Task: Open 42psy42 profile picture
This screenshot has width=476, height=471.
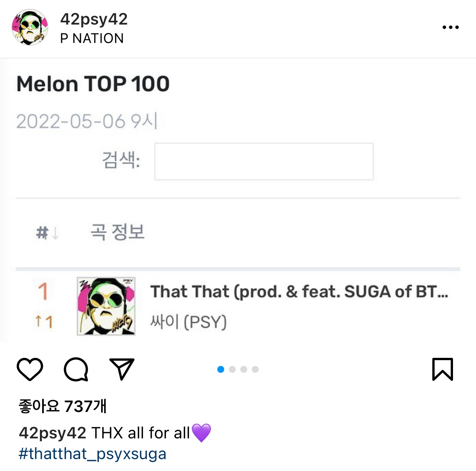Action: click(30, 27)
